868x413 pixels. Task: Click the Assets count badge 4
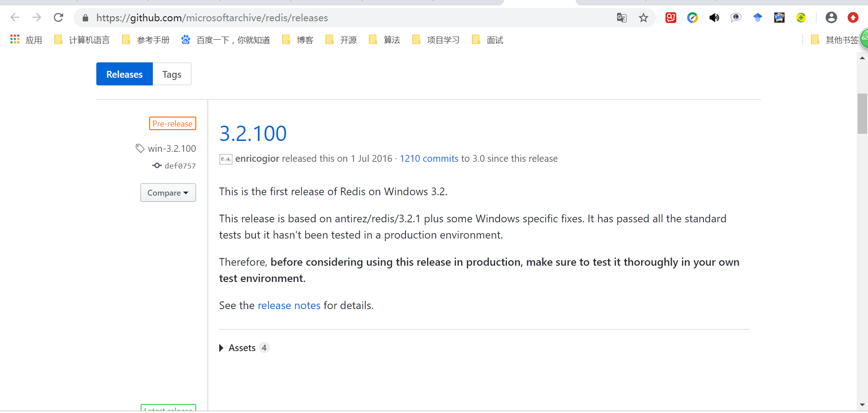coord(264,348)
